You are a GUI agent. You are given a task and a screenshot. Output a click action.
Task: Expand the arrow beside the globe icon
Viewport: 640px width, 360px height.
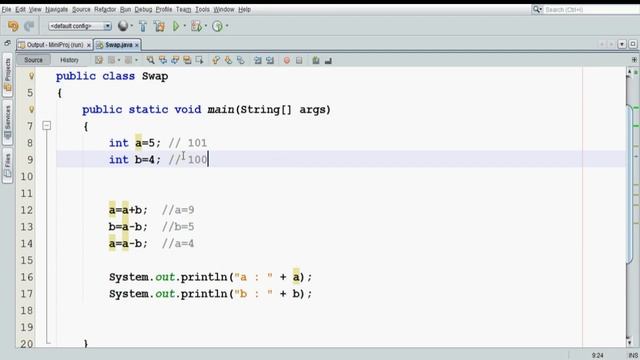click(131, 26)
